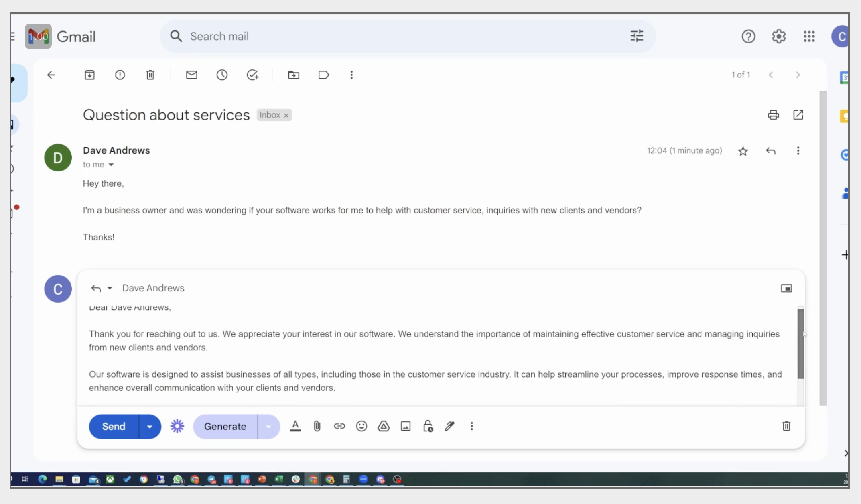This screenshot has height=504, width=861.
Task: Report the message as spam
Action: (120, 75)
